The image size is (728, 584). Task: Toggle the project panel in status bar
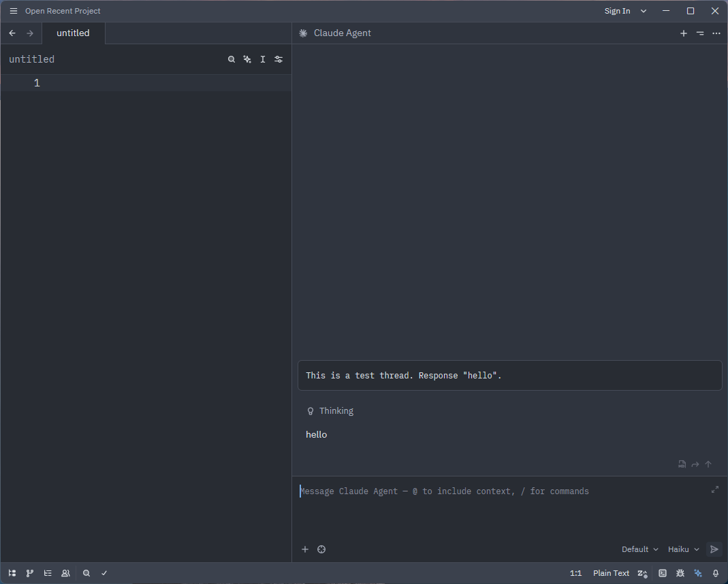click(12, 573)
